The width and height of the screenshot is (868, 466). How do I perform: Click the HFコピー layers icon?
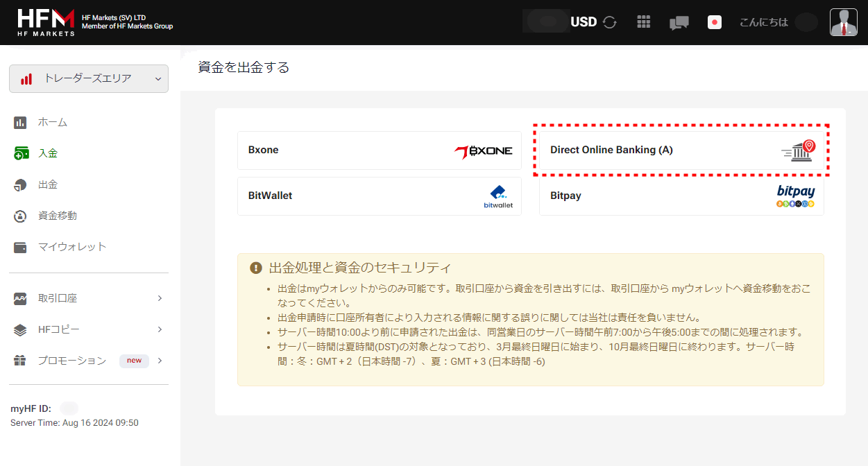[20, 330]
